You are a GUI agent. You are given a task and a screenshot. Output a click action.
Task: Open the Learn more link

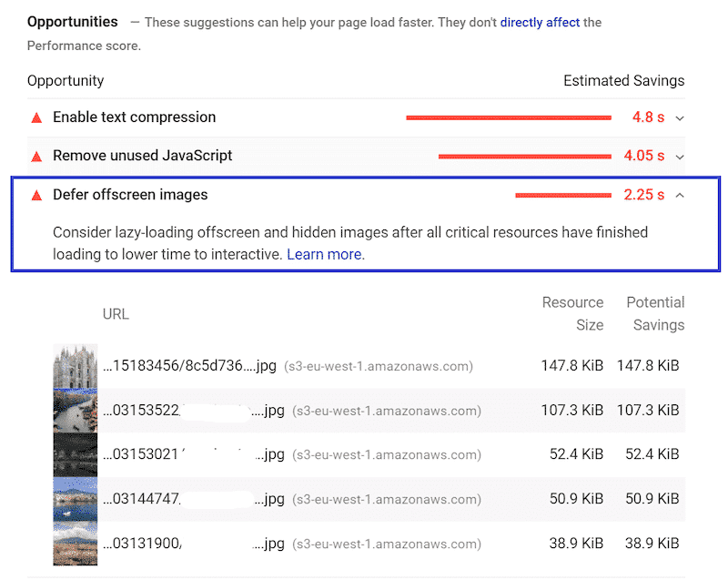[324, 254]
